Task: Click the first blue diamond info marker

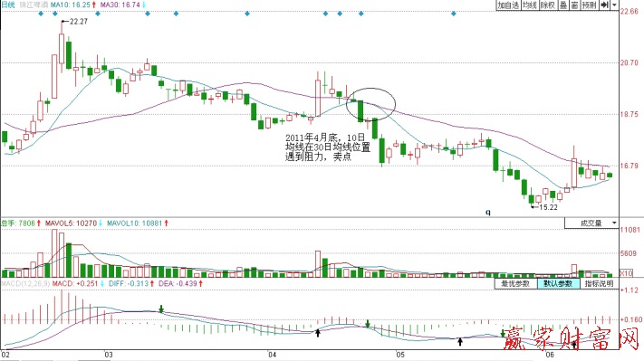Action: click(41, 14)
